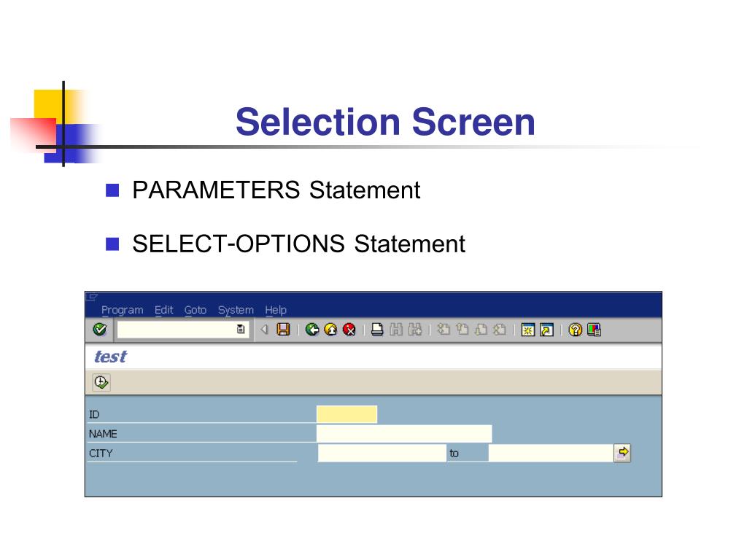This screenshot has width=747, height=560.
Task: Click the yellow Help question mark icon
Action: click(575, 330)
